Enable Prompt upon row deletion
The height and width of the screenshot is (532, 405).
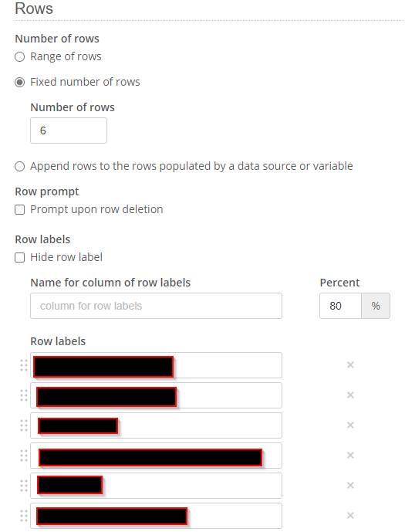[x=19, y=210]
